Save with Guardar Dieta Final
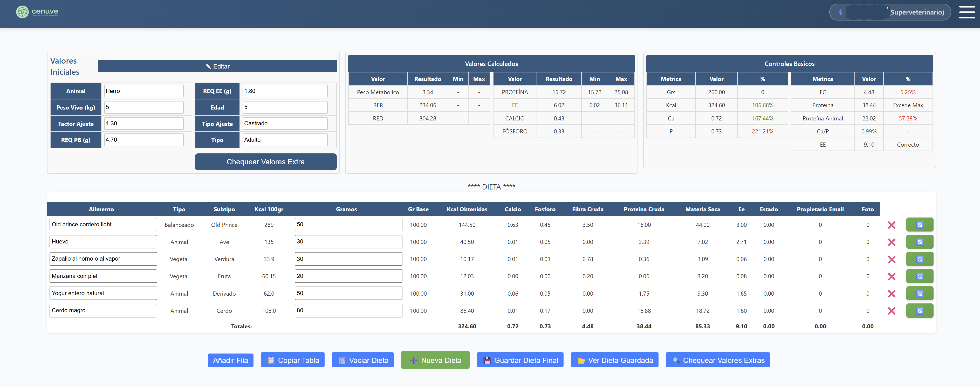The image size is (980, 387). click(520, 360)
